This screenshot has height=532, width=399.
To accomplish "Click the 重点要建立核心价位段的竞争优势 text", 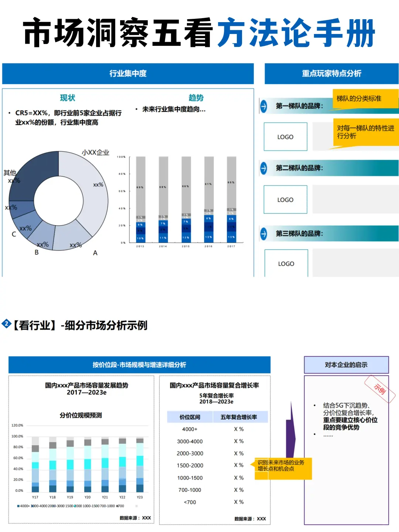I will 350,424.
